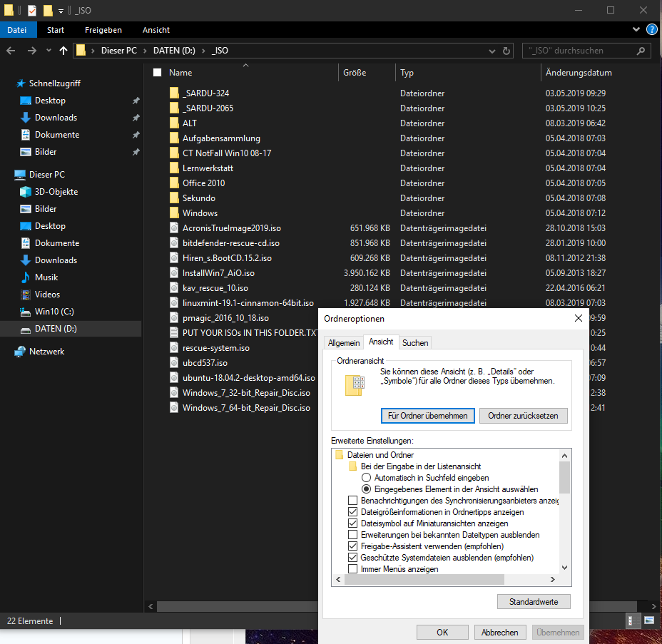Click the AcronisTrueImage2019.iso file icon
The image size is (662, 644).
click(x=174, y=228)
